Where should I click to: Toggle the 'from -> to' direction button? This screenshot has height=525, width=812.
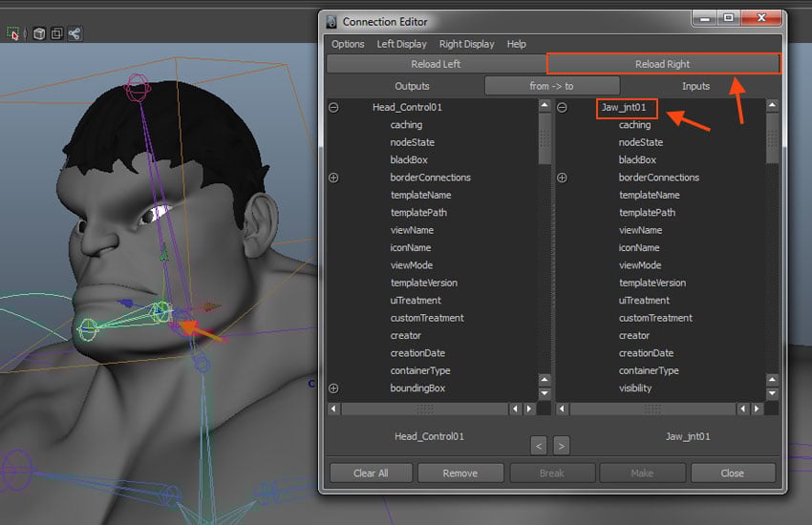pyautogui.click(x=552, y=86)
